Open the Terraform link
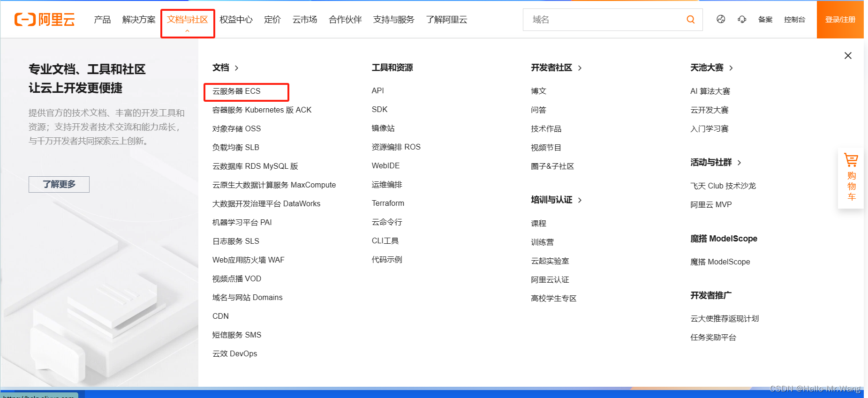The image size is (868, 398). point(388,203)
